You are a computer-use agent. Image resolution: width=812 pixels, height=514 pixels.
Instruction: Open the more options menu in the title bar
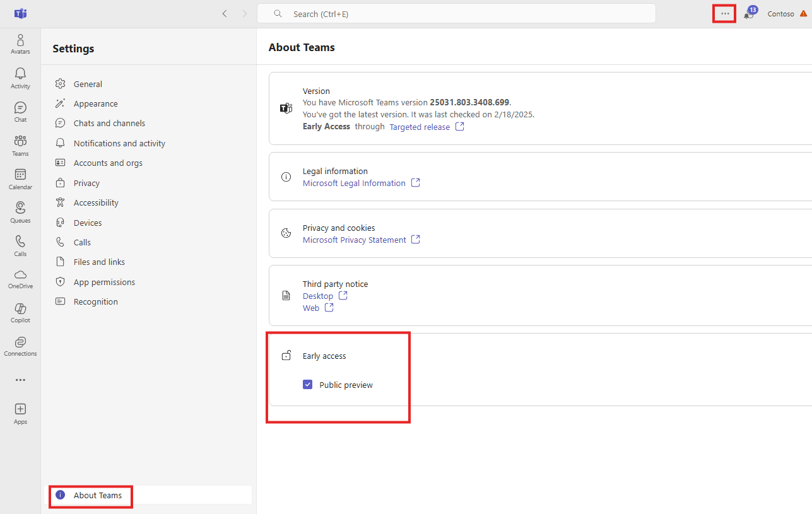[x=724, y=13]
